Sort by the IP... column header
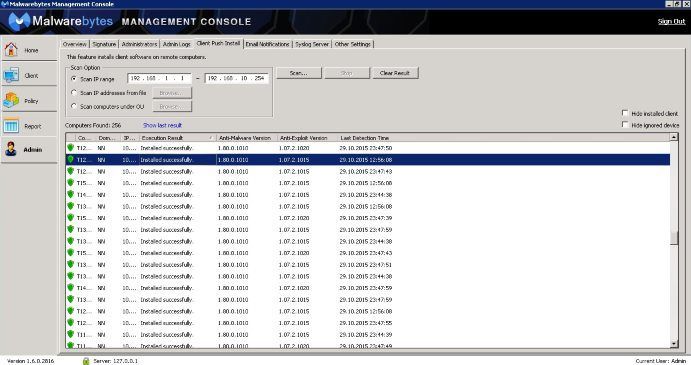The image size is (691, 365). [x=130, y=138]
